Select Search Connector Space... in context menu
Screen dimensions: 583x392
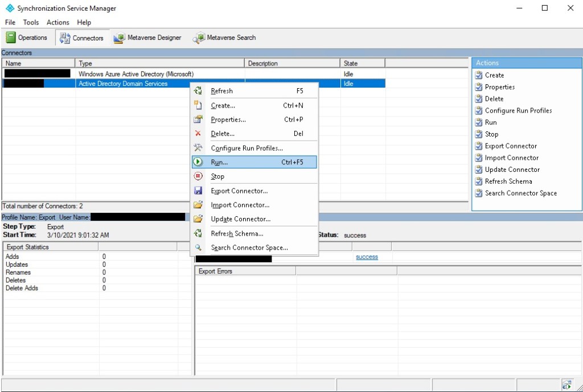(254, 247)
